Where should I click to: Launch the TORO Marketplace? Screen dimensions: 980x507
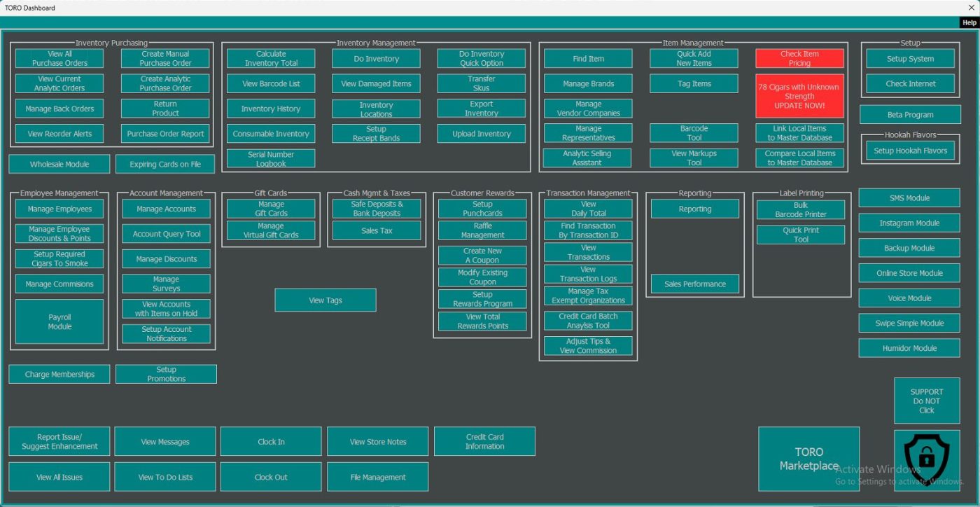pyautogui.click(x=808, y=459)
